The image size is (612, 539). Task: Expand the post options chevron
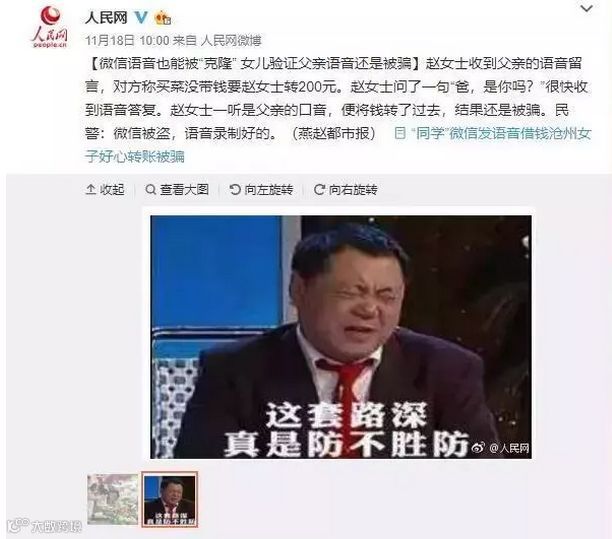coord(587,9)
